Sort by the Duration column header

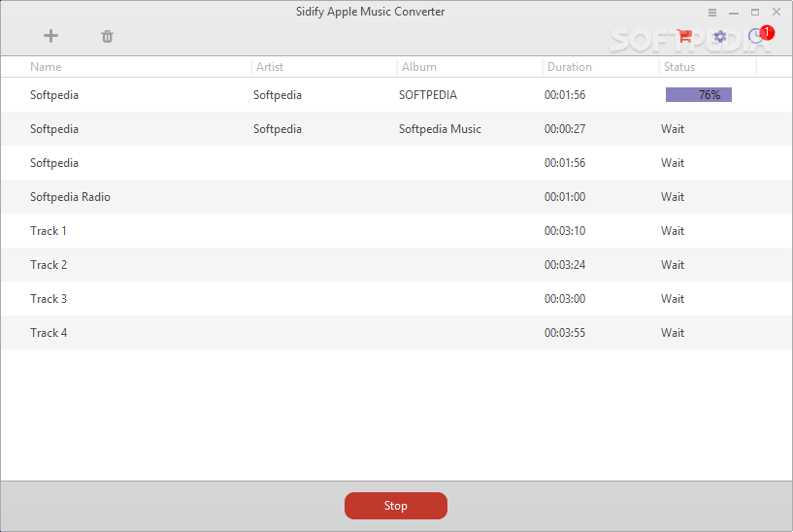click(570, 67)
